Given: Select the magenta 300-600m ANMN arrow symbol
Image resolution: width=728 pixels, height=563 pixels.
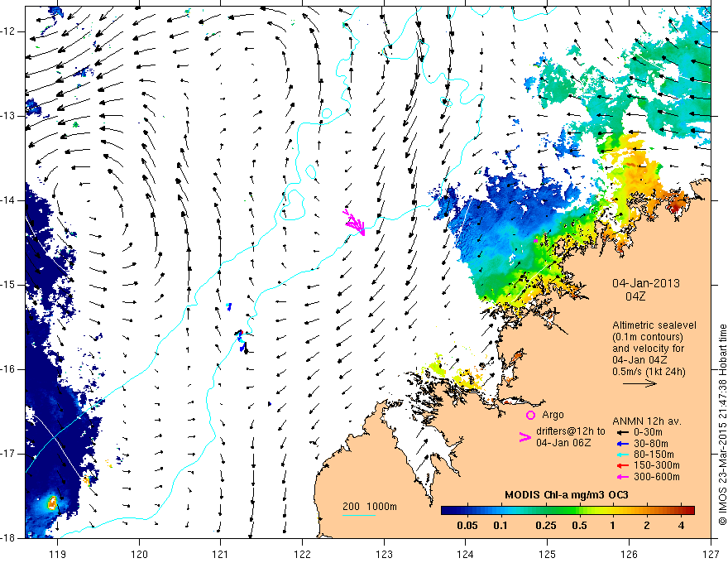Looking at the screenshot, I should tap(622, 477).
